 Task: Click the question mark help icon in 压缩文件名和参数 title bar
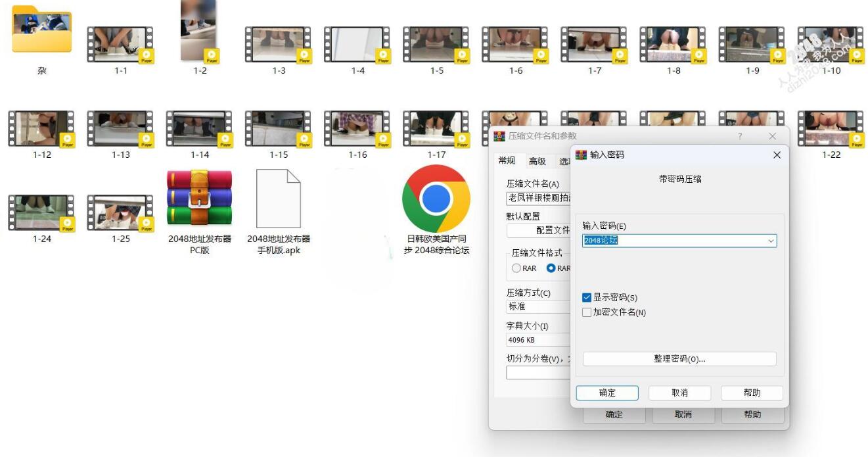740,136
